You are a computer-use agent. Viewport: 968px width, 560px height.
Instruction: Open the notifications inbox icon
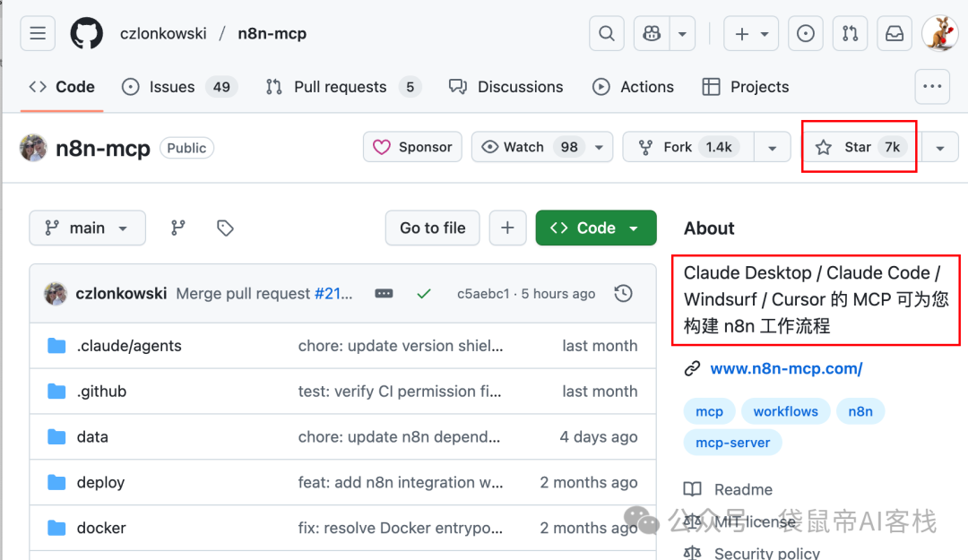tap(895, 33)
